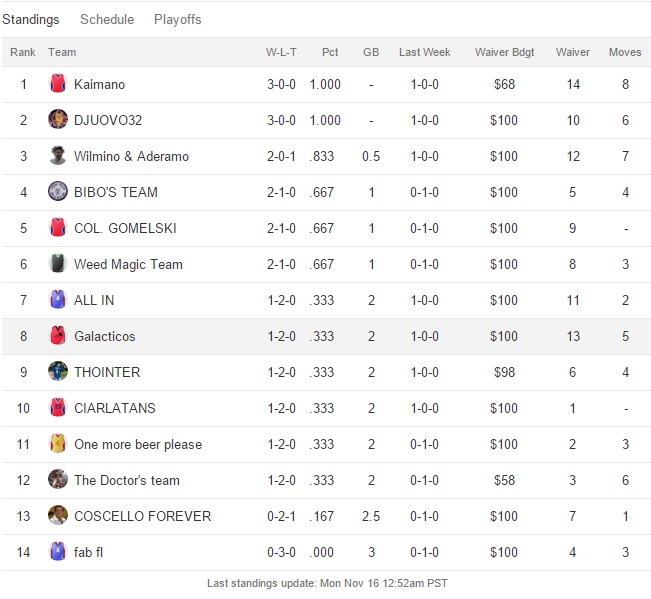Click BIBO'S TEAM logo icon

pyautogui.click(x=57, y=193)
